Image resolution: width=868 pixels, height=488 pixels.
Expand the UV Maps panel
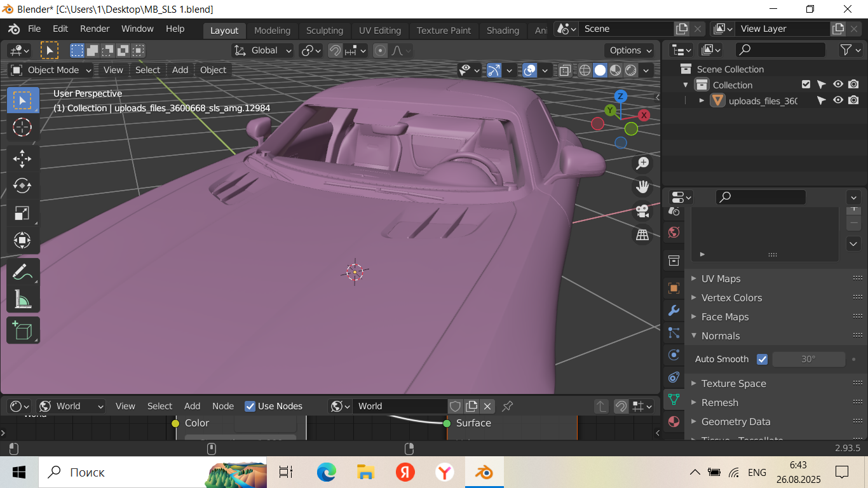point(721,278)
